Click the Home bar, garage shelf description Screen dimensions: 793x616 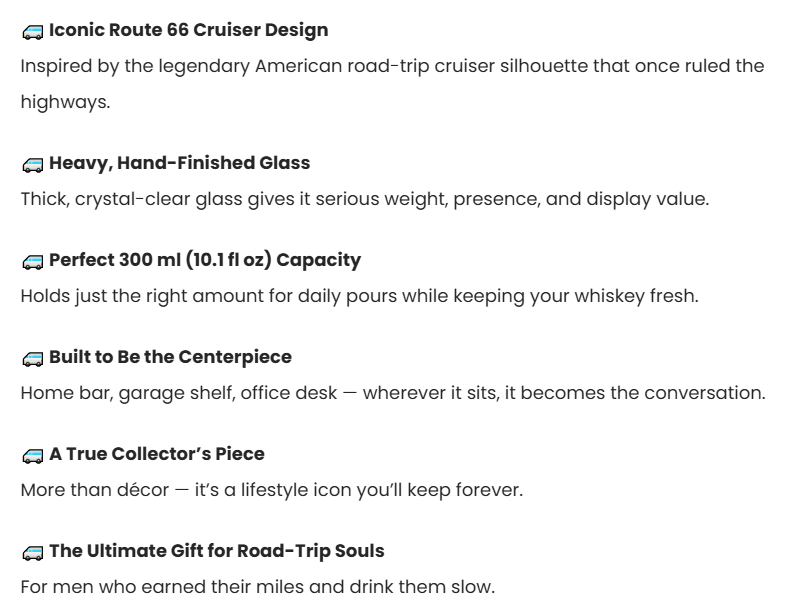click(392, 392)
